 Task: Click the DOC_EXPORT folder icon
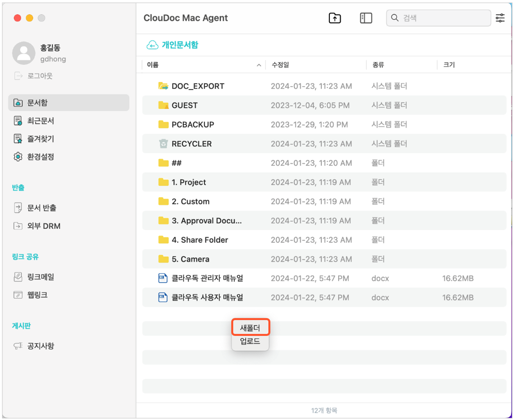click(x=163, y=86)
